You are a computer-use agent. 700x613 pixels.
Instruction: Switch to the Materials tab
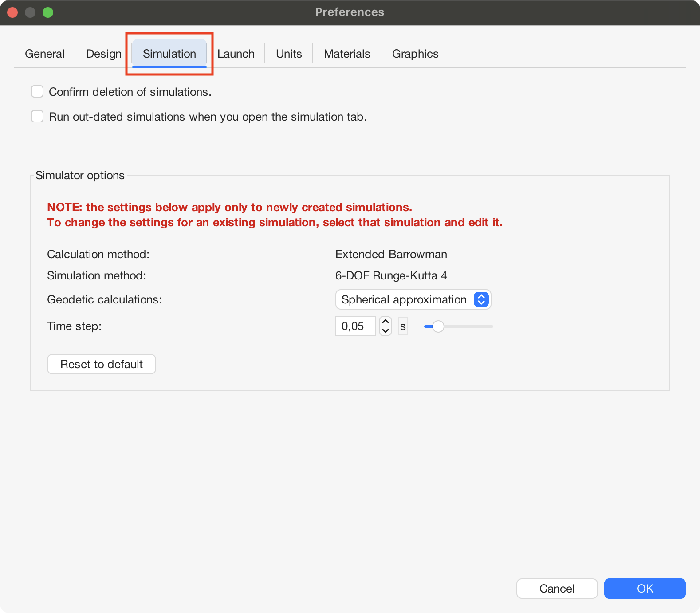[x=347, y=54]
